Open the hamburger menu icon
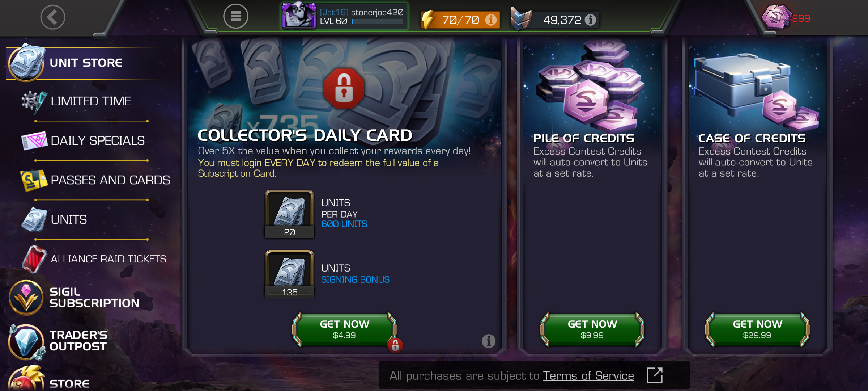Image resolution: width=868 pixels, height=391 pixels. click(x=236, y=16)
